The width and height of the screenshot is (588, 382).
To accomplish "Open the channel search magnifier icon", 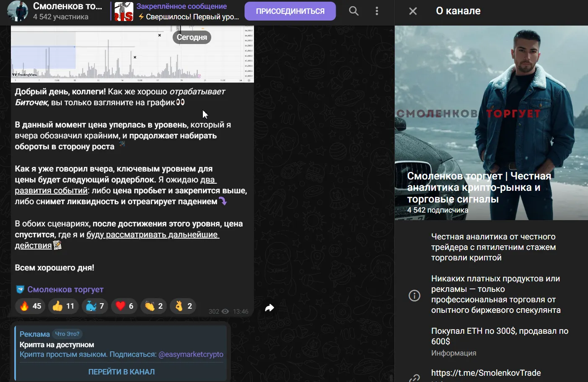I will [x=354, y=11].
